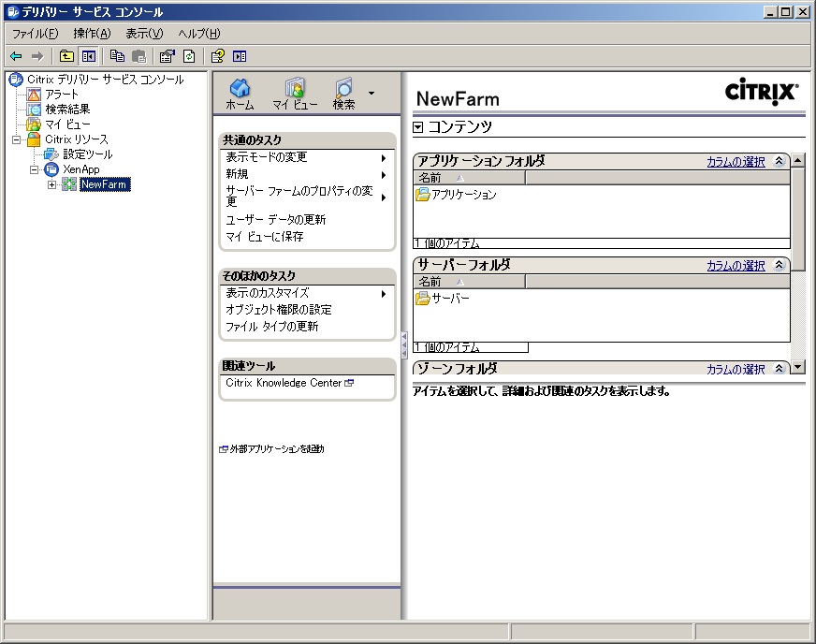Click the Up One Level folder icon

(66, 56)
